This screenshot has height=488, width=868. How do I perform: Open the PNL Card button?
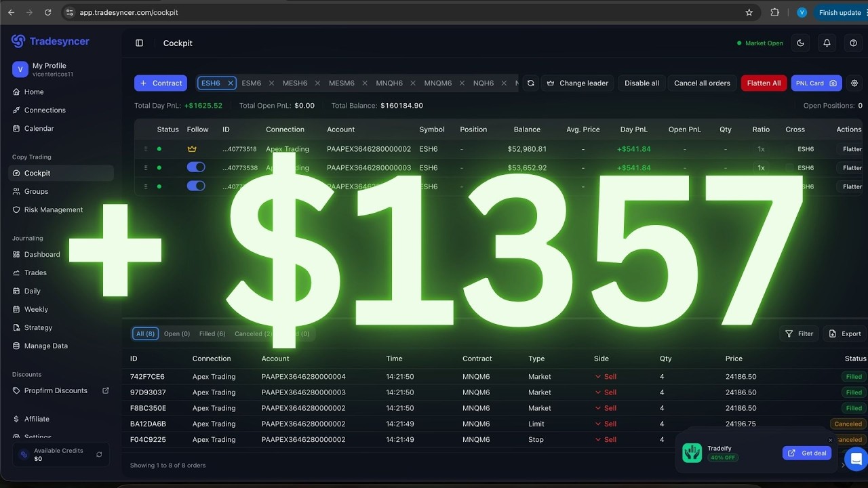(816, 83)
